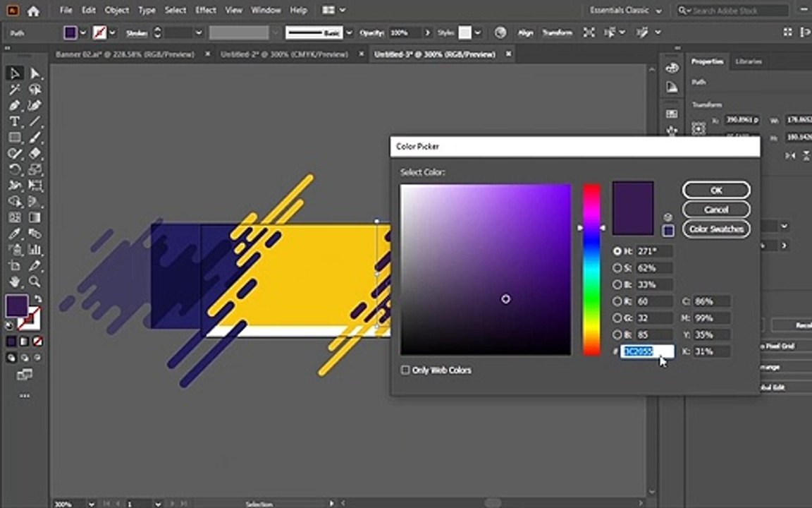
Task: Open the arrange documents dropdown
Action: click(x=334, y=11)
